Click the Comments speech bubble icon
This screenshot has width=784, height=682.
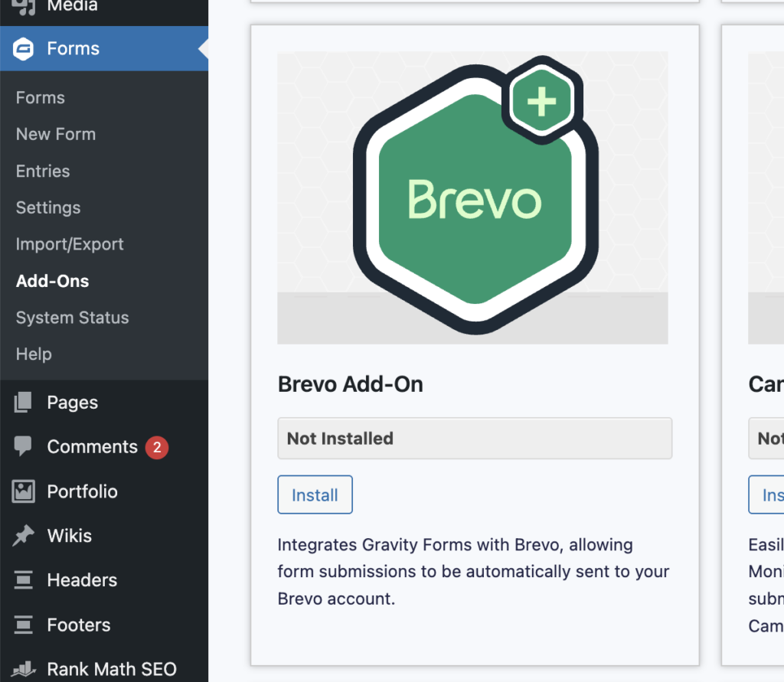click(23, 447)
